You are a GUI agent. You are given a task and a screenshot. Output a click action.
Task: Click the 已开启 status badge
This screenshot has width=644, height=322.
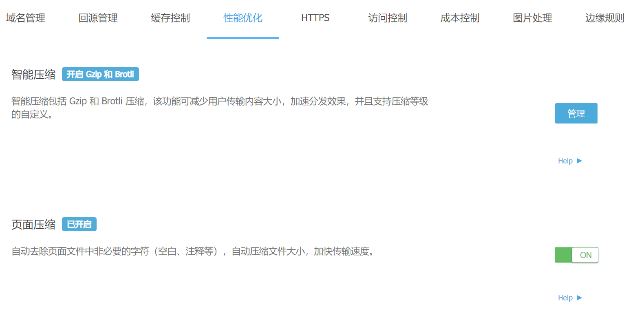tap(79, 224)
